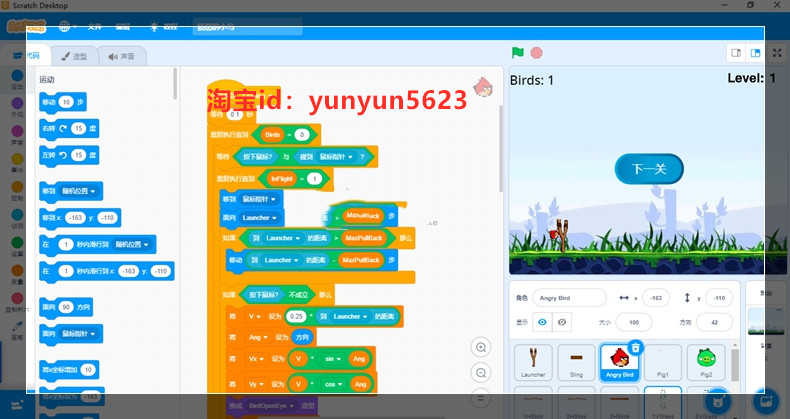
Task: Switch to small stage layout
Action: [x=736, y=53]
